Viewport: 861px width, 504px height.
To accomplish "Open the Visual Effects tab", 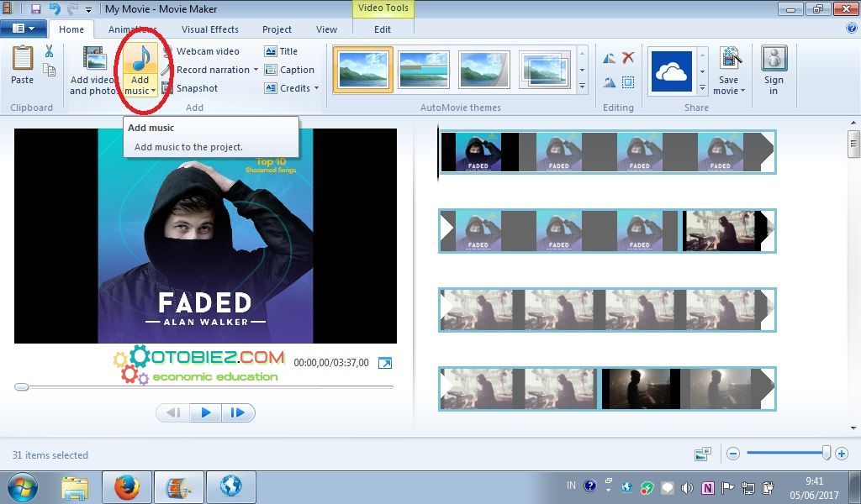I will point(209,29).
